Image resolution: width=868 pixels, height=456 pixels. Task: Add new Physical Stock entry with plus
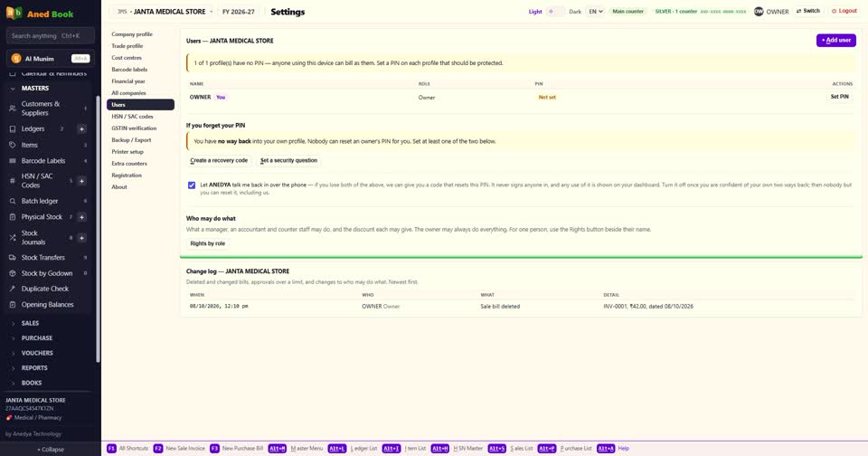(x=81, y=216)
